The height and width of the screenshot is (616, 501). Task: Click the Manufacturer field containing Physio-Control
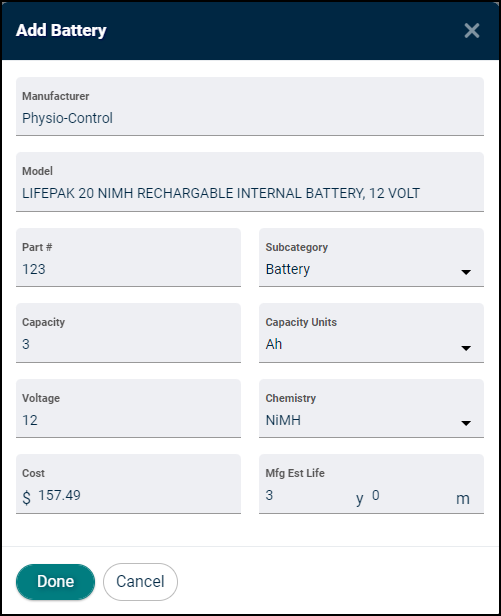pos(250,106)
